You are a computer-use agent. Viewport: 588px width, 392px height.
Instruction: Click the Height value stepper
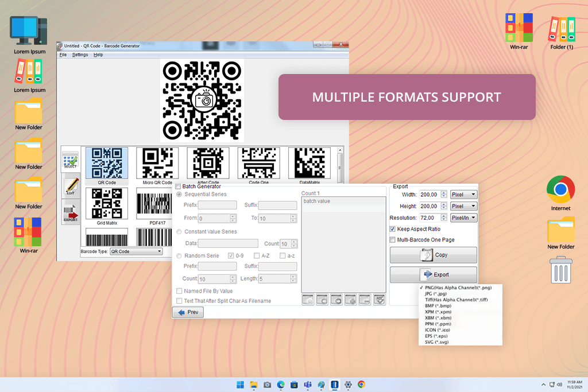click(444, 206)
